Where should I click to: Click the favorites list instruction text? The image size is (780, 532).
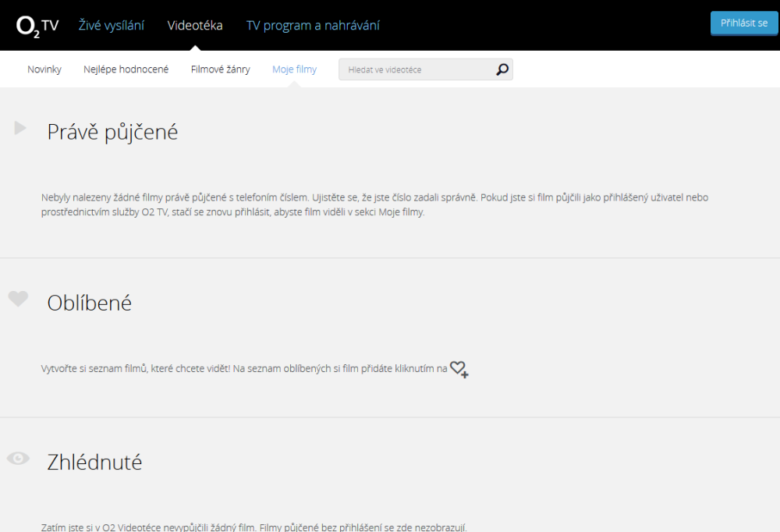tap(244, 368)
